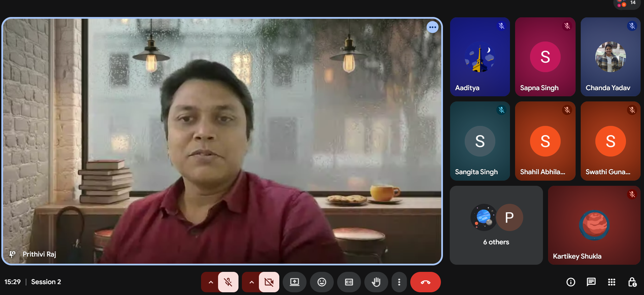
Task: Select Chanda Yadav's participant tile
Action: [610, 57]
